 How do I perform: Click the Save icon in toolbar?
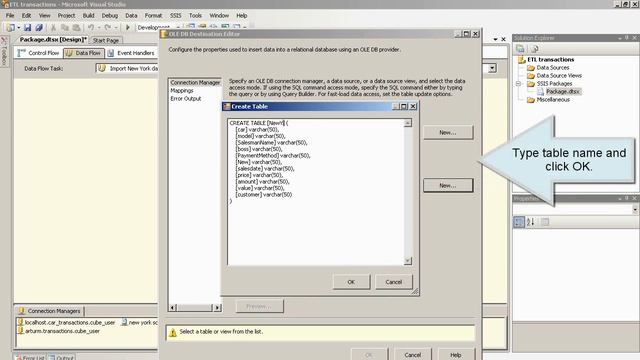(27, 27)
